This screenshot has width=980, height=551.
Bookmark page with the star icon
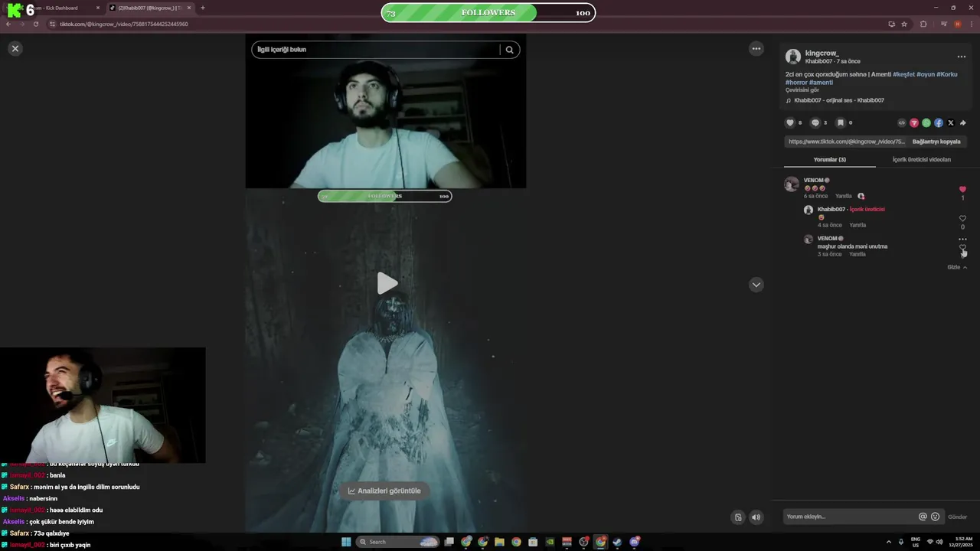[x=904, y=24]
